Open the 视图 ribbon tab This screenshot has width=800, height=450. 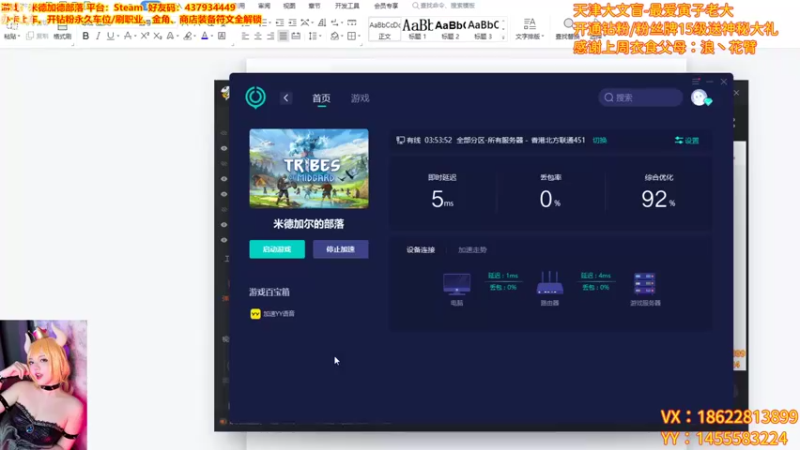coord(289,6)
